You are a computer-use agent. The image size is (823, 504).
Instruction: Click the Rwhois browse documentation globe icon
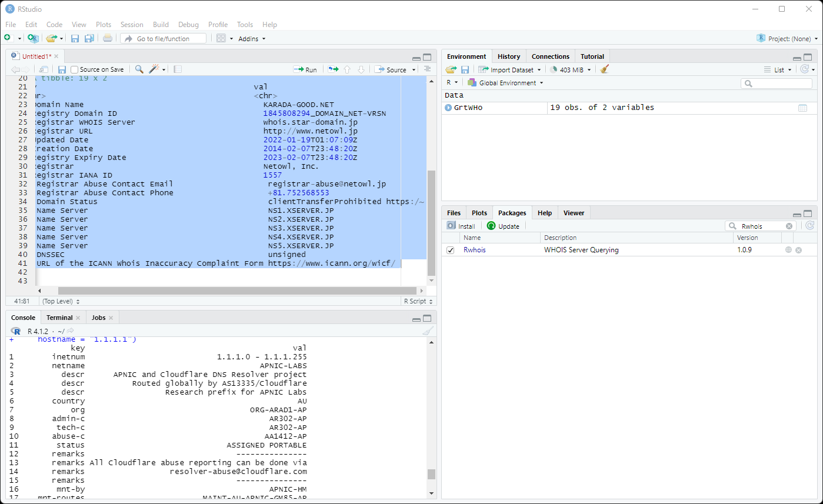(x=788, y=250)
